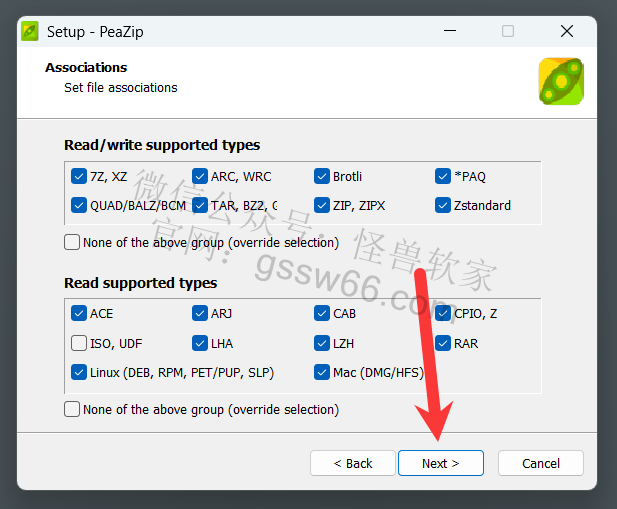Image resolution: width=617 pixels, height=509 pixels.
Task: Disable the CPIO, Z checkbox
Action: pos(443,314)
